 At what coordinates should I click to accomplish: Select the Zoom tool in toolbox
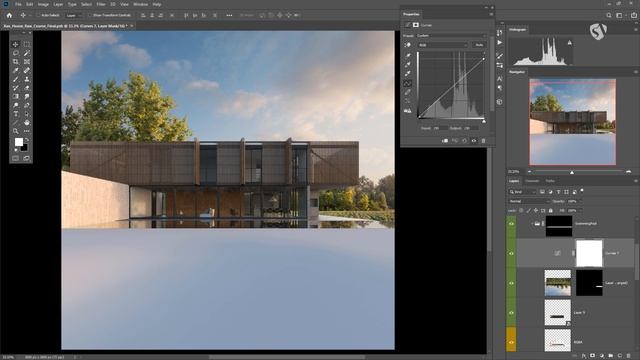16,131
